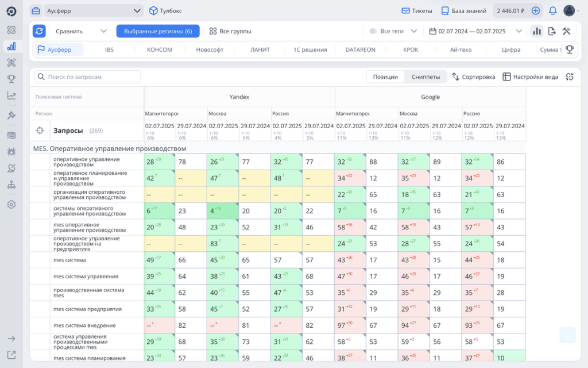Open the bar chart positions section in sidebar

11,46
